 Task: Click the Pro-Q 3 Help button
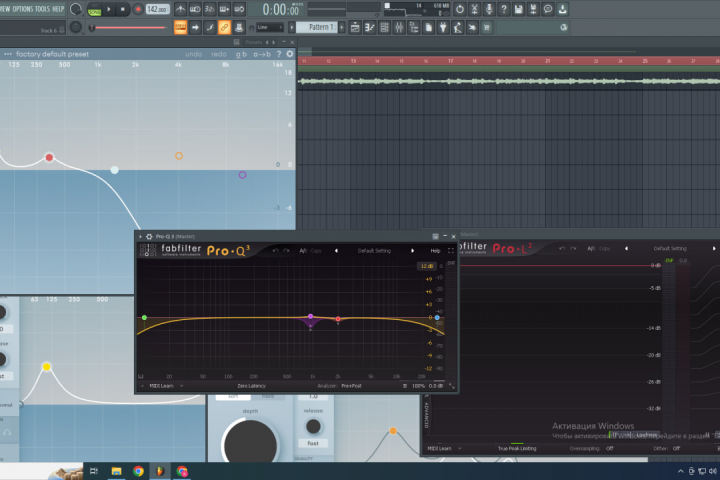(435, 251)
